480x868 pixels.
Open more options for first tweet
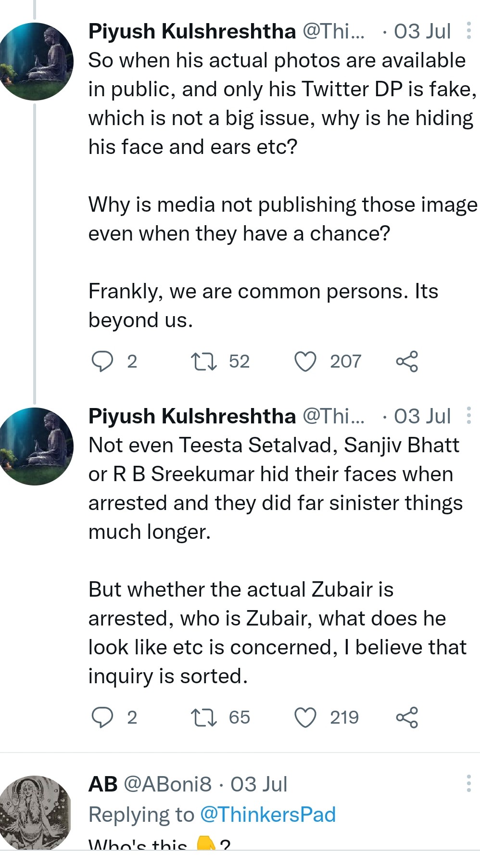coord(468,31)
